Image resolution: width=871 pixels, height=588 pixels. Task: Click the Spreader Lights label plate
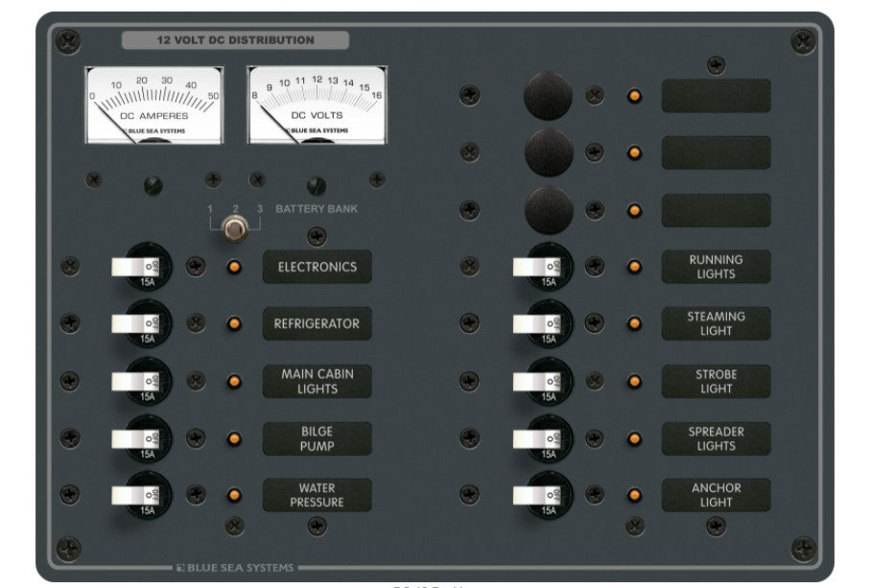click(716, 438)
